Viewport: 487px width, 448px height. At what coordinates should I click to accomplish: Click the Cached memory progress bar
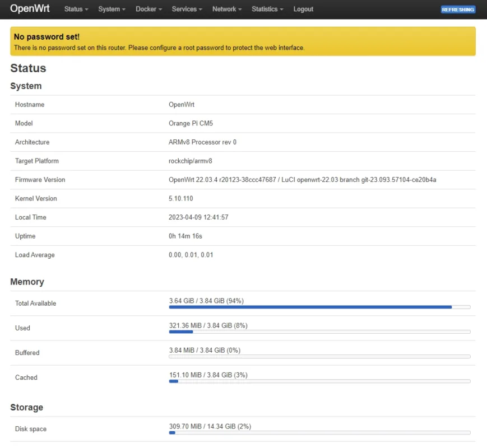click(x=319, y=381)
